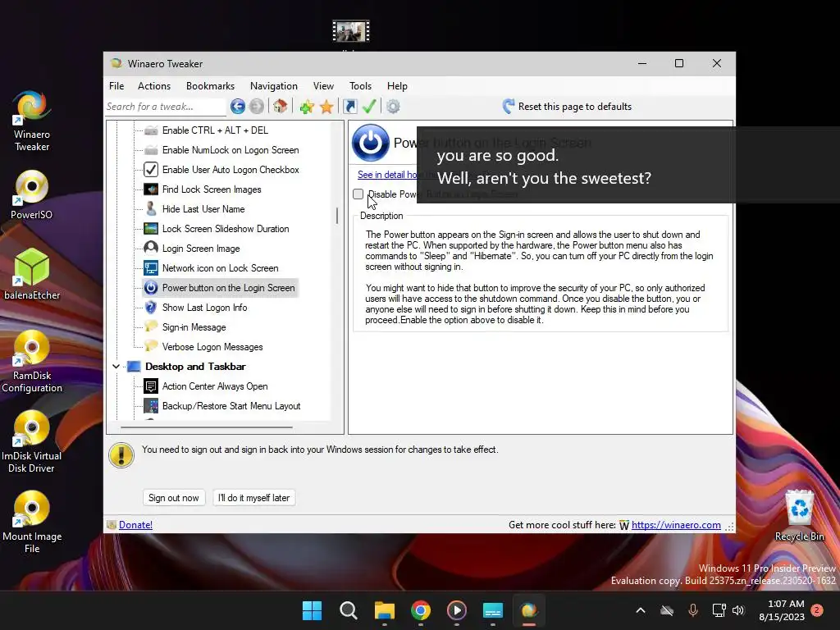Click the vertical scrollbar of the tweak tree
The width and height of the screenshot is (840, 630).
[337, 216]
